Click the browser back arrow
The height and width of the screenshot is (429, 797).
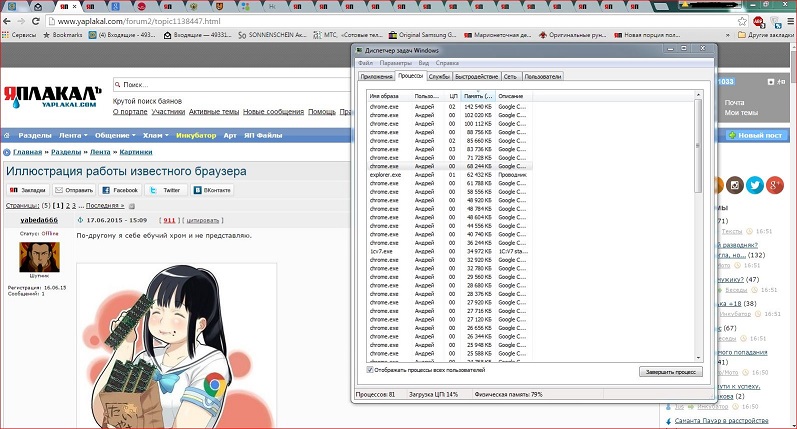(x=7, y=21)
